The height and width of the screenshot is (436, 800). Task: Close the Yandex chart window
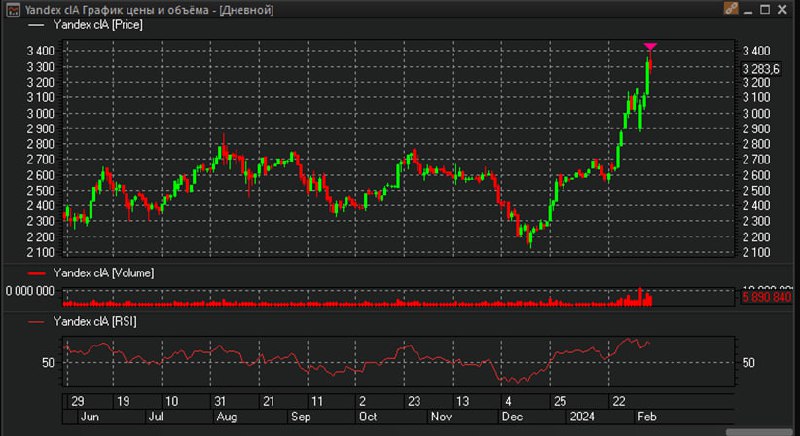coord(782,9)
